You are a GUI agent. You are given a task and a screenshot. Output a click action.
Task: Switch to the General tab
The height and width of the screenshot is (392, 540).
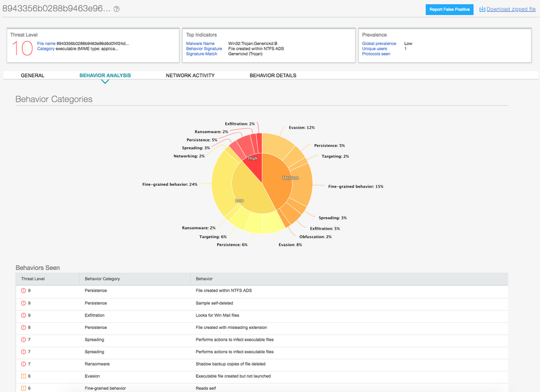tap(32, 76)
